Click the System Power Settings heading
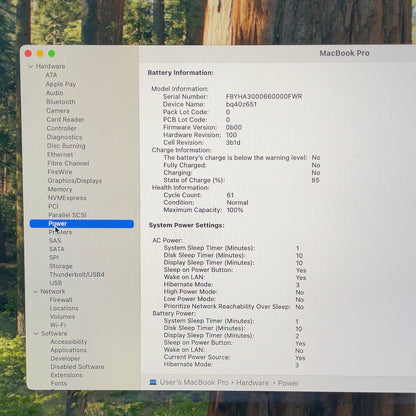Screen dimensions: 416x416 (186, 225)
